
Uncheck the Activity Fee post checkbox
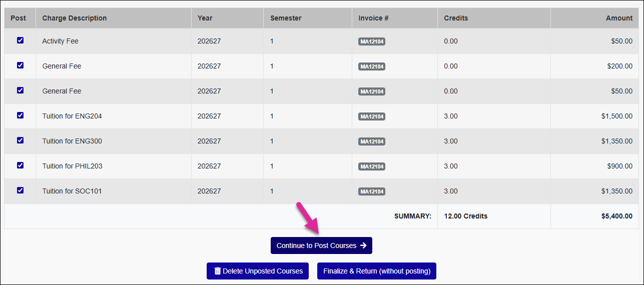pos(20,40)
